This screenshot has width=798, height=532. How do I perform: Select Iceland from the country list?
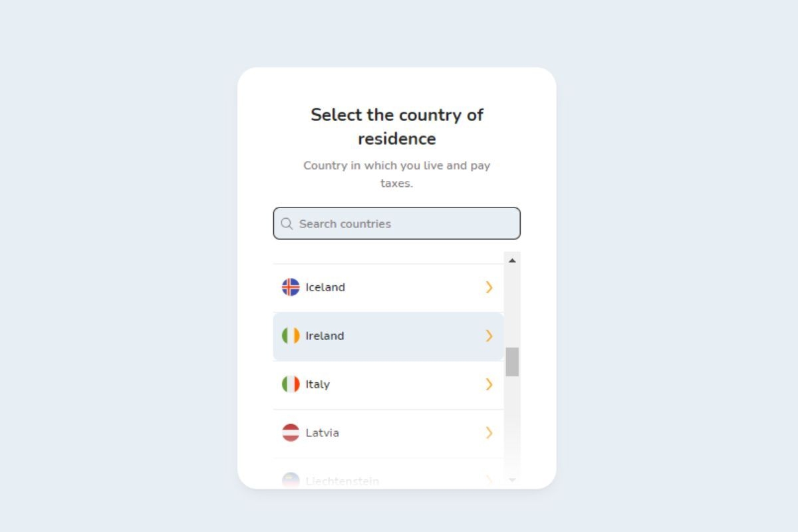(x=325, y=287)
